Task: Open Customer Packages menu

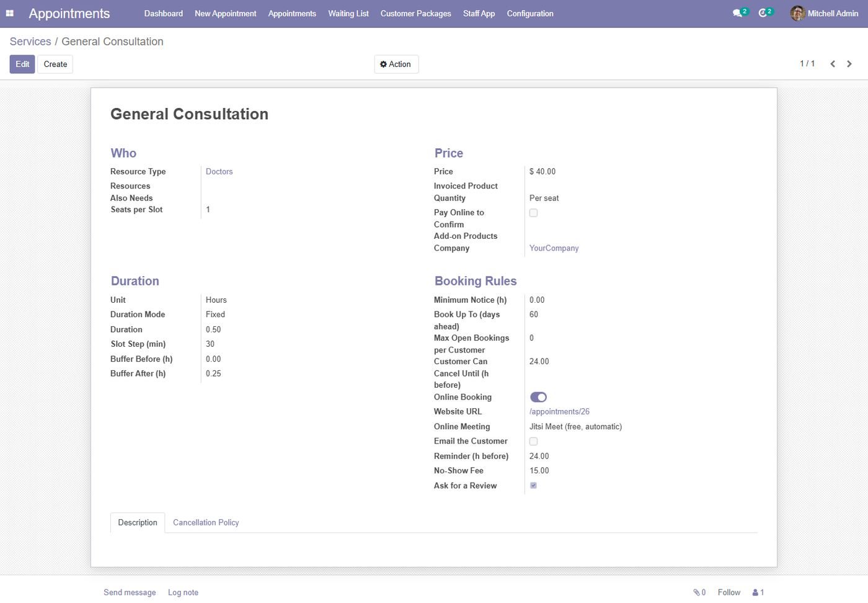Action: [x=416, y=14]
